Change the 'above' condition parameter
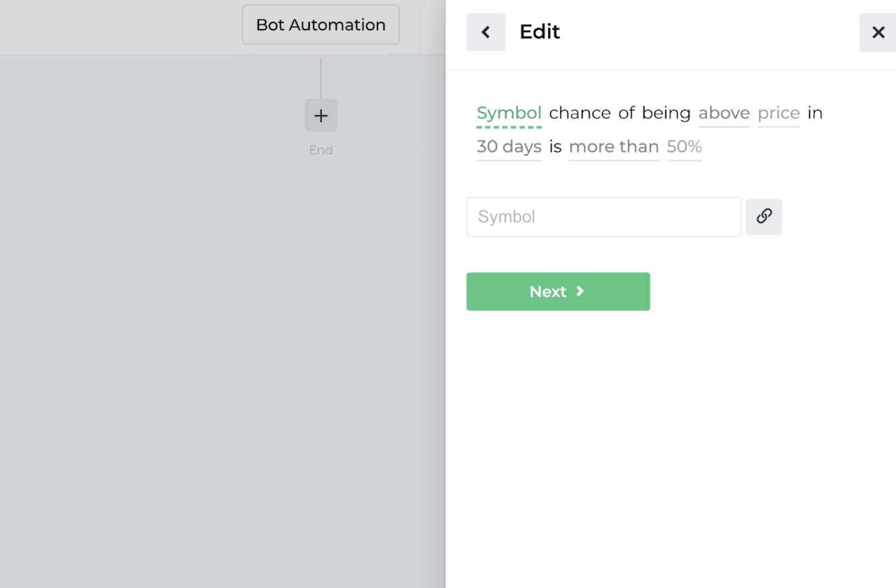The width and height of the screenshot is (896, 588). point(724,114)
